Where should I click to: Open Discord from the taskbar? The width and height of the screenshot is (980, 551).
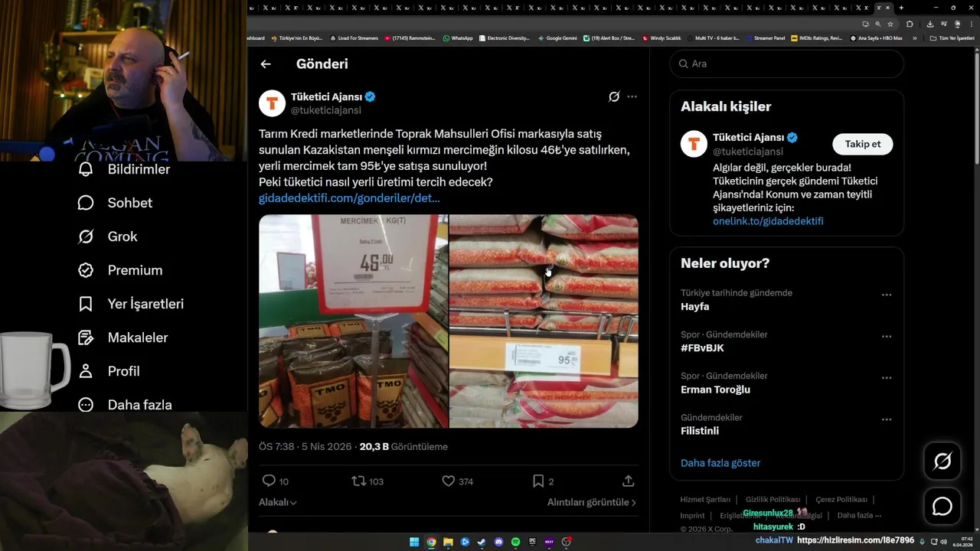[498, 542]
